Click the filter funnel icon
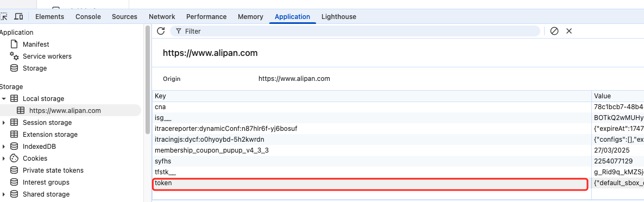Screen dimensions: 644x202 pyautogui.click(x=178, y=31)
